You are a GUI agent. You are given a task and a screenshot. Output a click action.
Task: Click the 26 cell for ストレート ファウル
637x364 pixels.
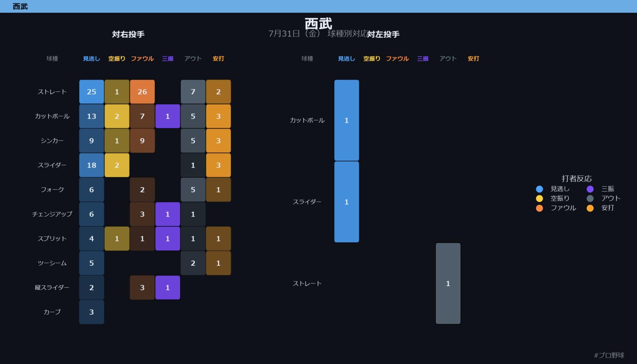pyautogui.click(x=142, y=92)
